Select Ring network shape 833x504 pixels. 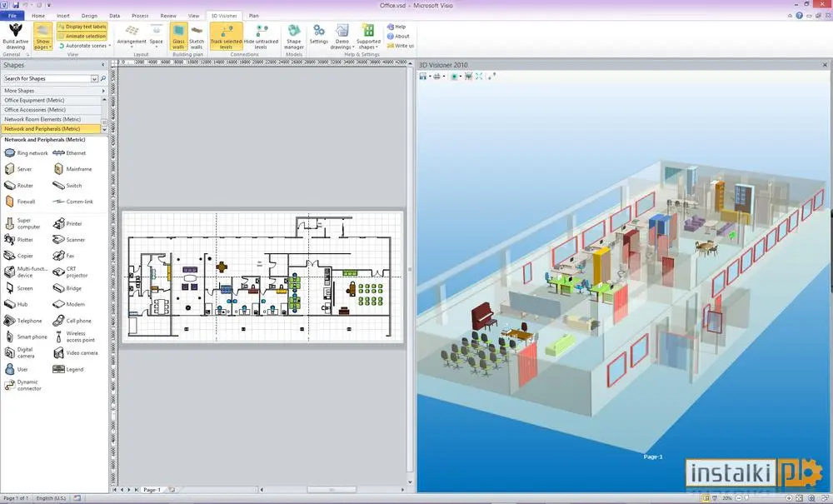click(26, 153)
